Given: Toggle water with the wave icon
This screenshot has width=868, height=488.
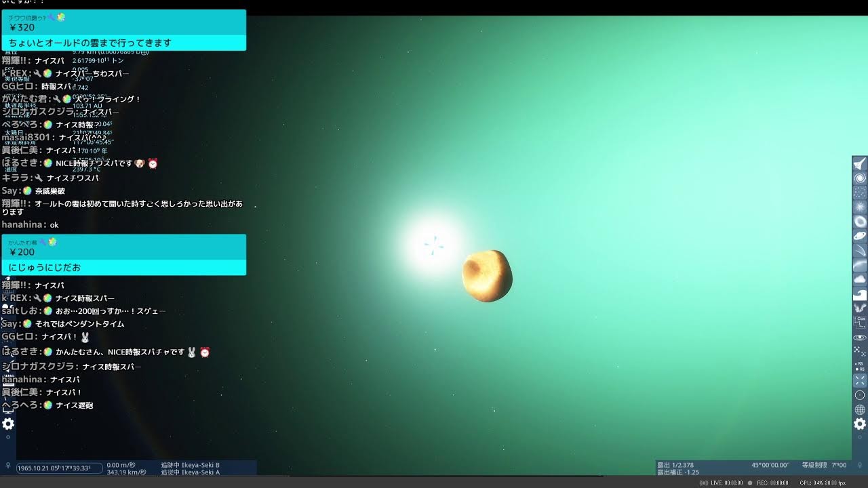Looking at the screenshot, I should 860,294.
